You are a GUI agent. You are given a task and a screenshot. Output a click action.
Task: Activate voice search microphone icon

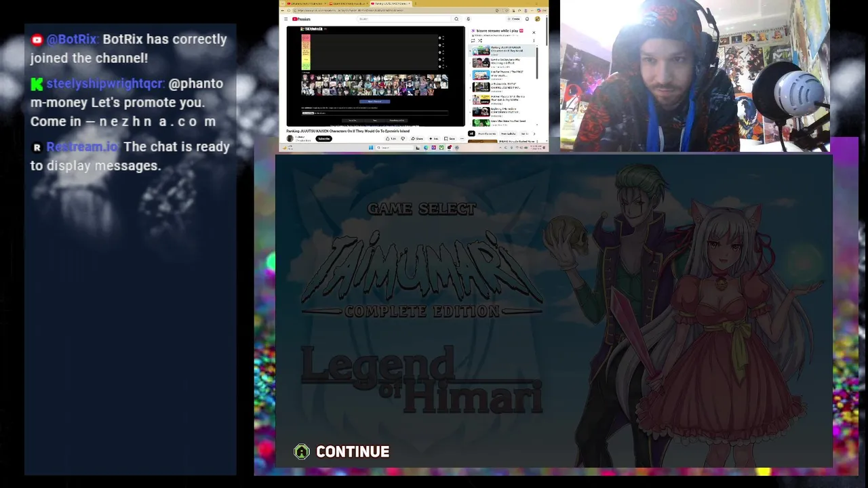pos(469,19)
